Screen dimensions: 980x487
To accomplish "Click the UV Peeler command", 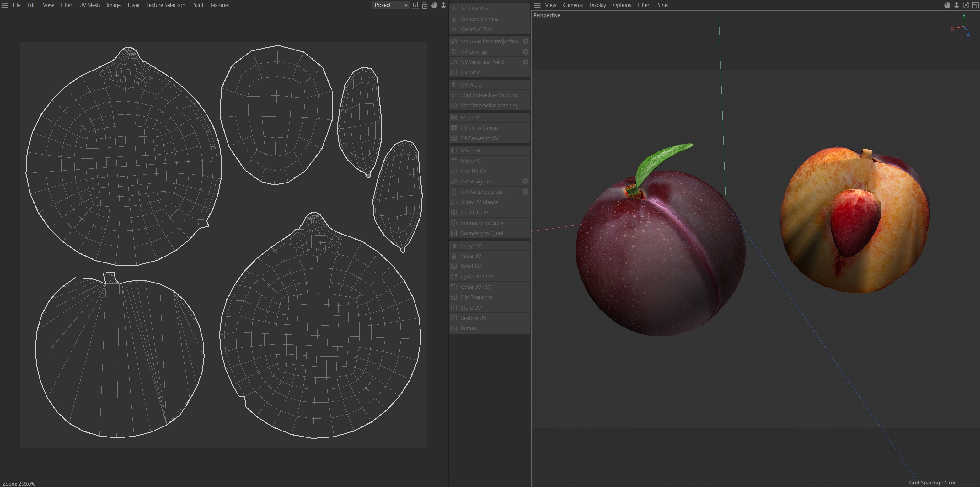I will click(472, 85).
